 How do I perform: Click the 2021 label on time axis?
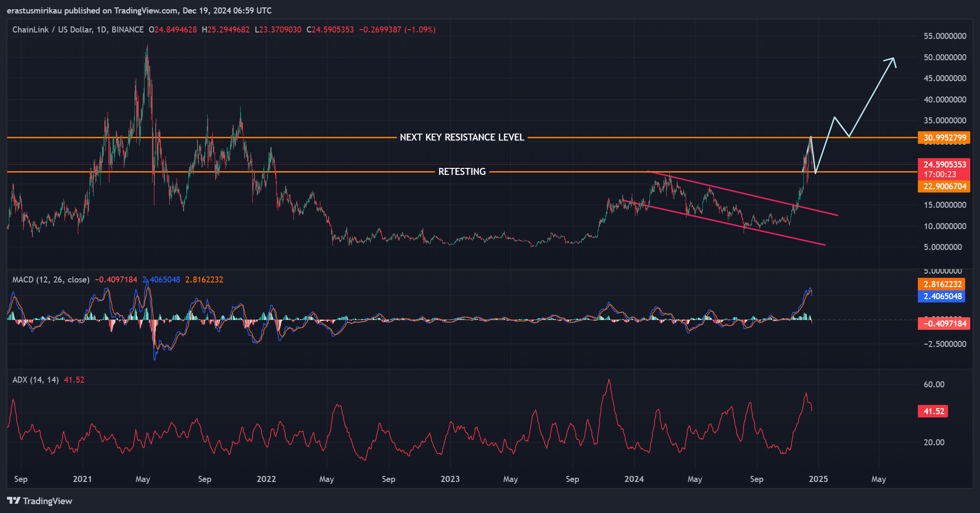click(82, 479)
